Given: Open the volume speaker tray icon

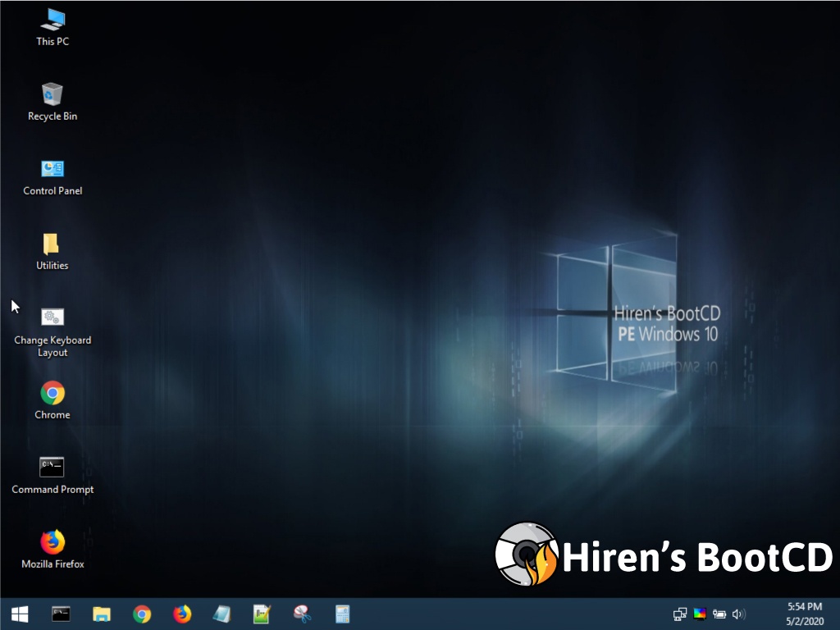Looking at the screenshot, I should [x=739, y=614].
